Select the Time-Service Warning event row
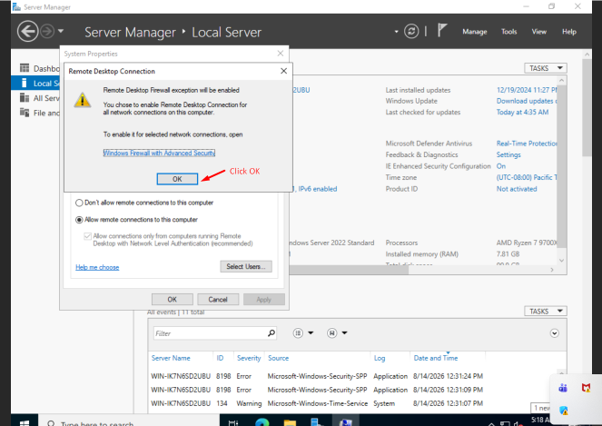 coord(317,403)
